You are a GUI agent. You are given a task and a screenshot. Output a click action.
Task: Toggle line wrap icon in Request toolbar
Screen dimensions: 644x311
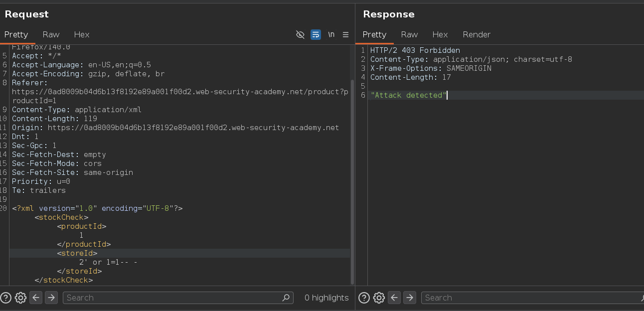[316, 34]
